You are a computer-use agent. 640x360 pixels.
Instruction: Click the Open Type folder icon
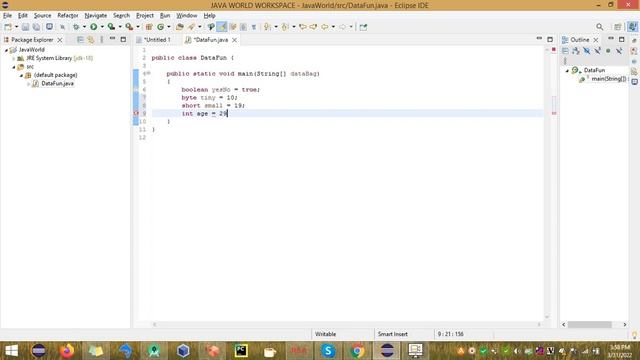180,27
